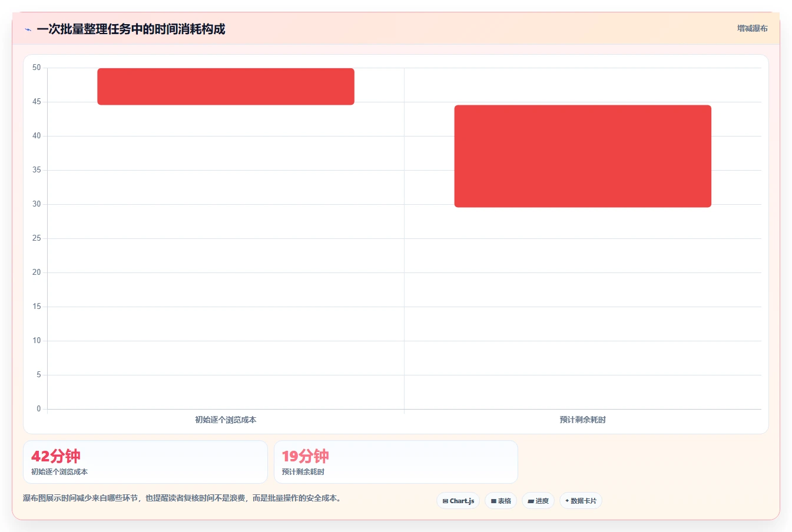This screenshot has height=532, width=792.
Task: Click the 表格 tag chip
Action: coord(501,501)
